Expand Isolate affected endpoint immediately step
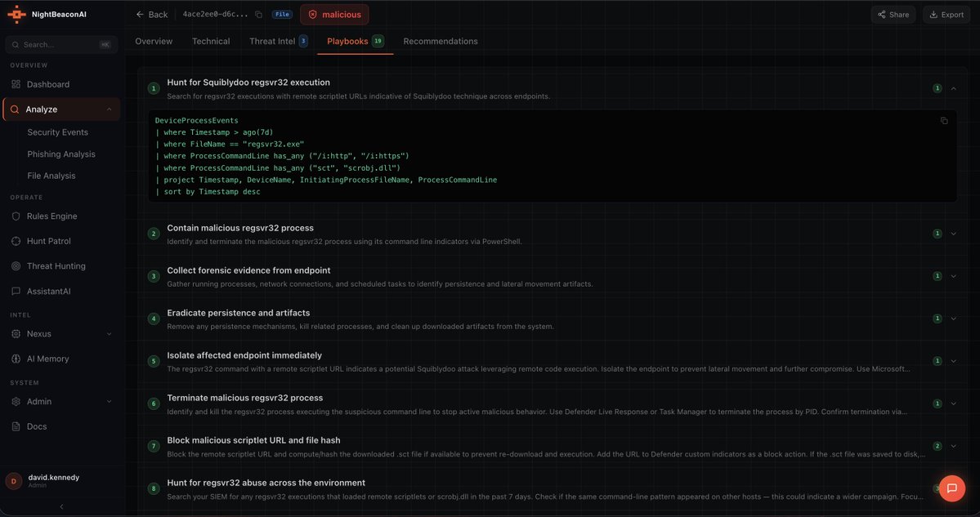The image size is (980, 517). pos(953,361)
